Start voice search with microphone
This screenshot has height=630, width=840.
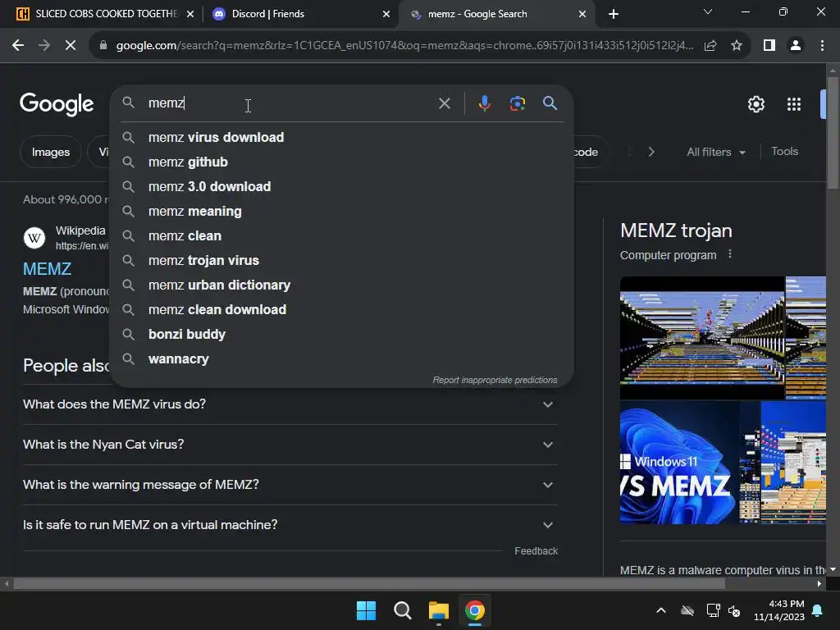484,103
